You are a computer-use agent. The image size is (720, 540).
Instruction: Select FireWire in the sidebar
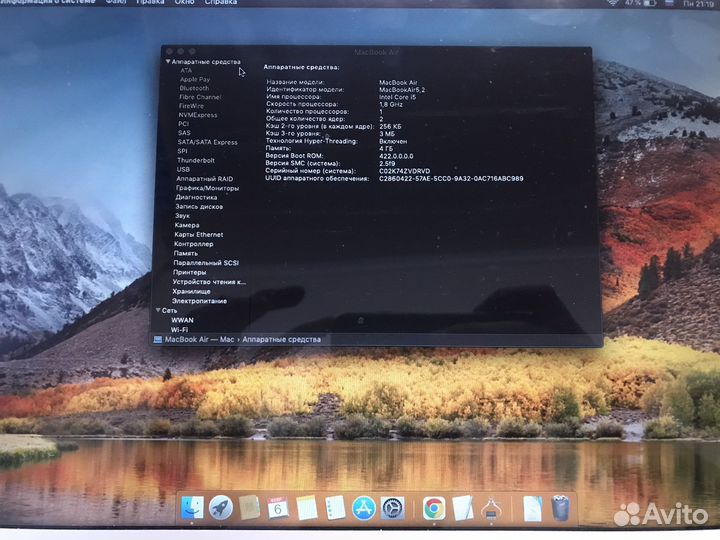(x=191, y=106)
